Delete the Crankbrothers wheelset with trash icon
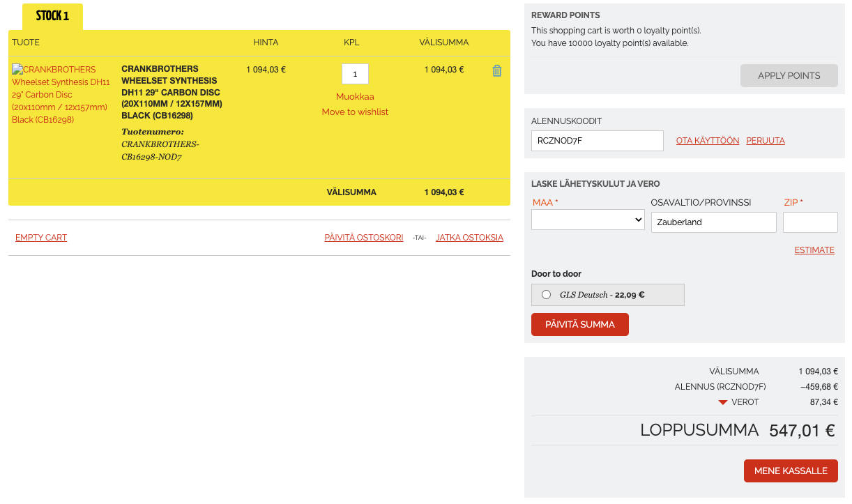The height and width of the screenshot is (504, 852). pyautogui.click(x=497, y=70)
